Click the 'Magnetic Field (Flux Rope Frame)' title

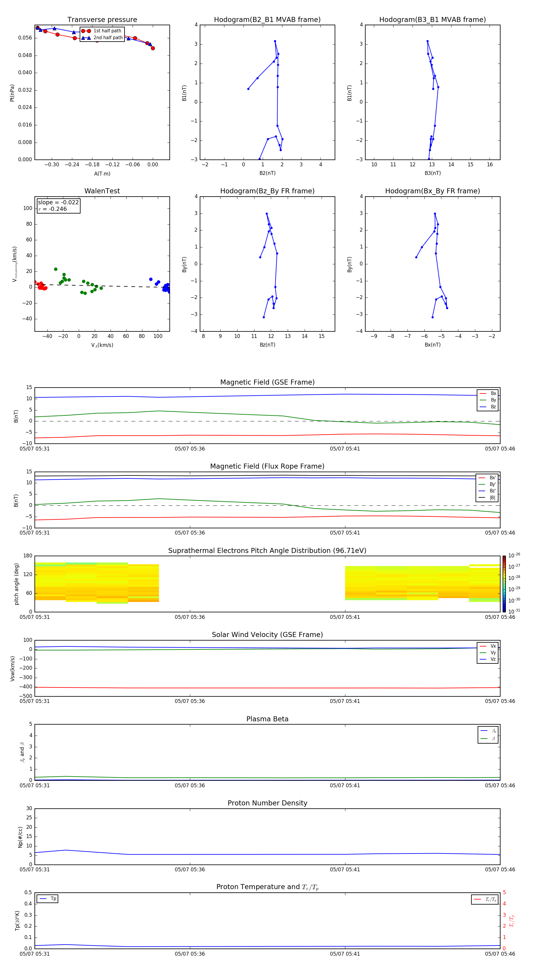(267, 467)
